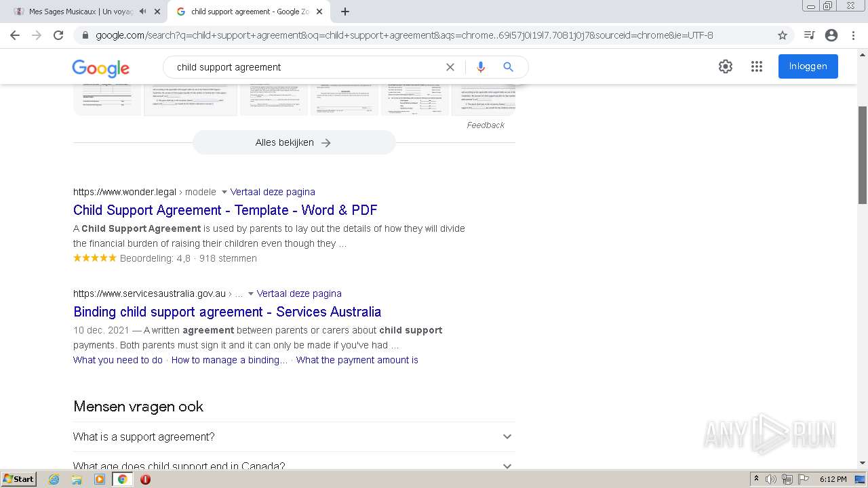This screenshot has height=488, width=868.
Task: Expand What age does child support end question
Action: point(294,464)
